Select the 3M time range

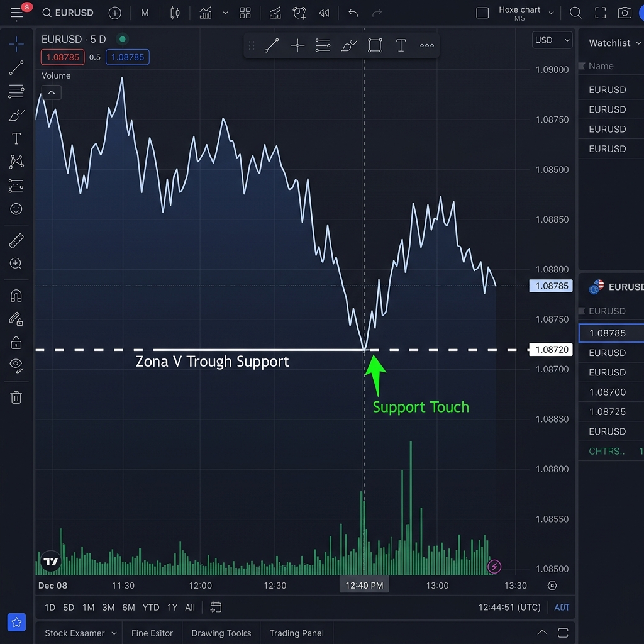[108, 608]
